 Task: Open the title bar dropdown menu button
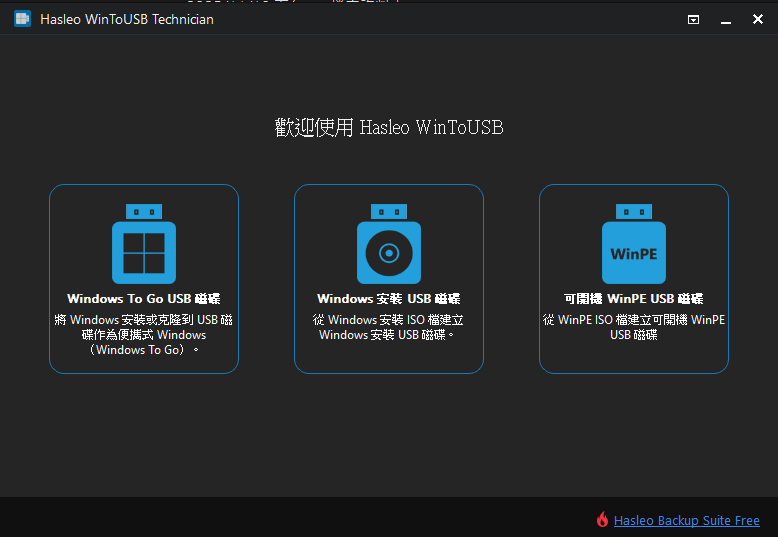[x=694, y=20]
